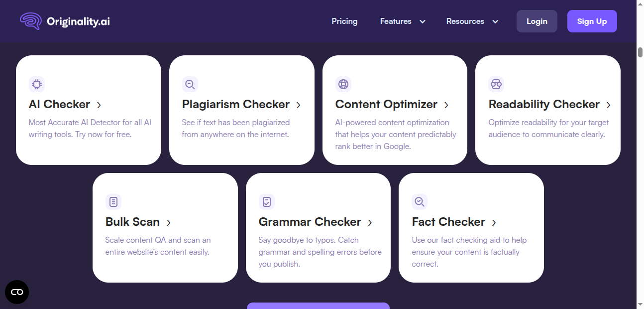The image size is (644, 309).
Task: Click the Bulk Scan heading link
Action: (x=133, y=222)
